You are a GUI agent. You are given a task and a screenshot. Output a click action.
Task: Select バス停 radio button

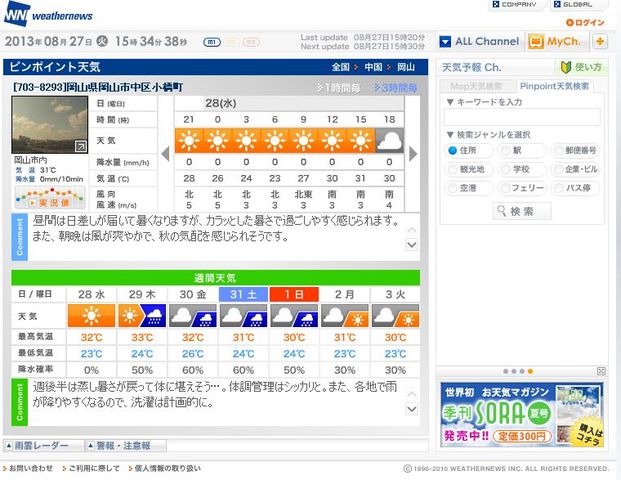[x=558, y=188]
